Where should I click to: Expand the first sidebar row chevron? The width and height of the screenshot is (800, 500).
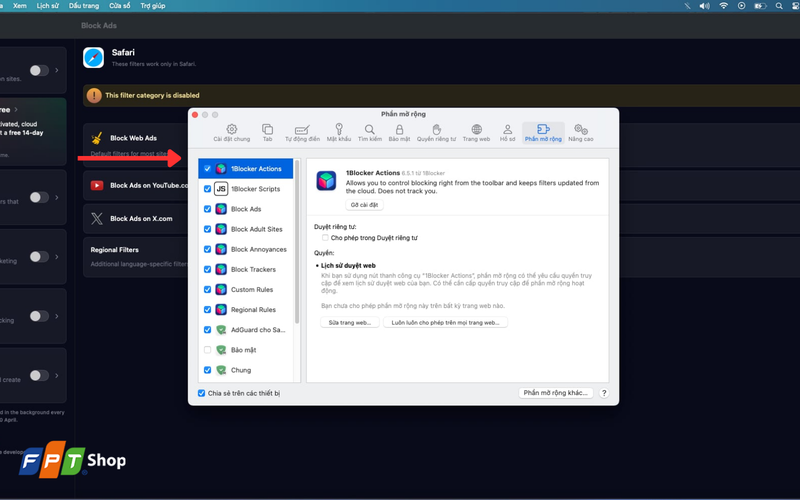[x=57, y=70]
